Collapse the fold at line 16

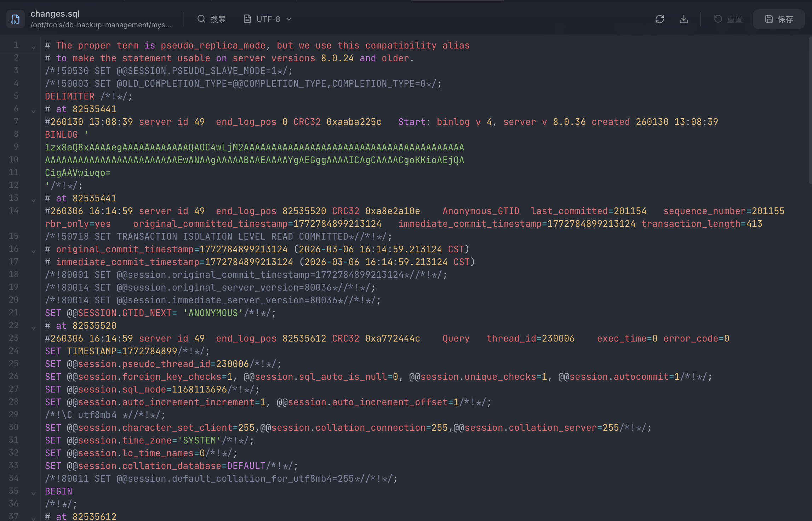pos(34,252)
